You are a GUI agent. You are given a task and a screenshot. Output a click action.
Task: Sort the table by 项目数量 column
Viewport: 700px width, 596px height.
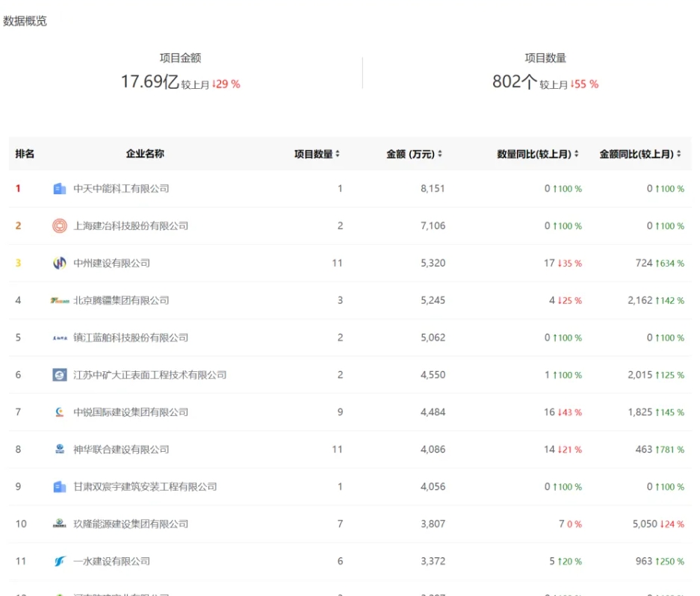317,155
